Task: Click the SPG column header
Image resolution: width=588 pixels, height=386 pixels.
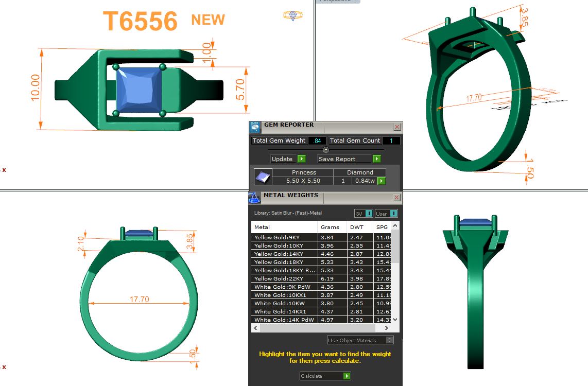Action: point(382,227)
